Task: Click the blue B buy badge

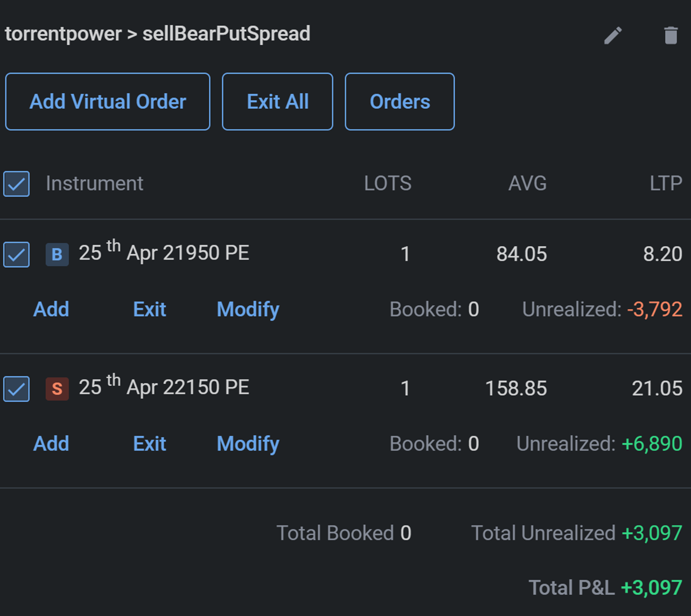Action: click(x=57, y=254)
